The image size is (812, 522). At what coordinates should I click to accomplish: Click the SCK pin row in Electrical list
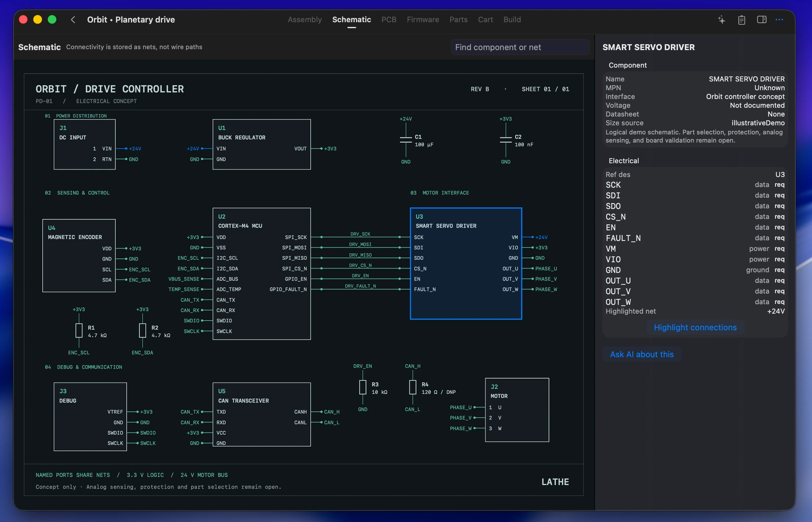click(x=695, y=185)
